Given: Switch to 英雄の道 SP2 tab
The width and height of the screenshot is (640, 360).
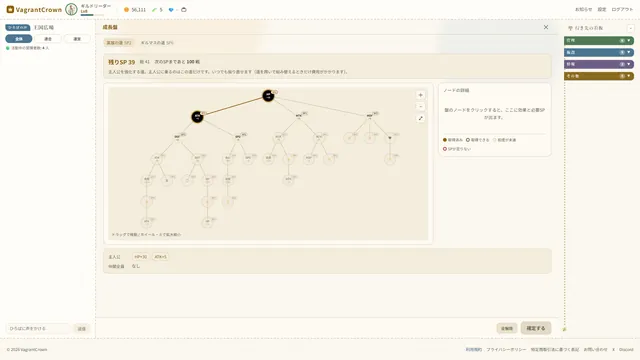Looking at the screenshot, I should click(x=119, y=42).
